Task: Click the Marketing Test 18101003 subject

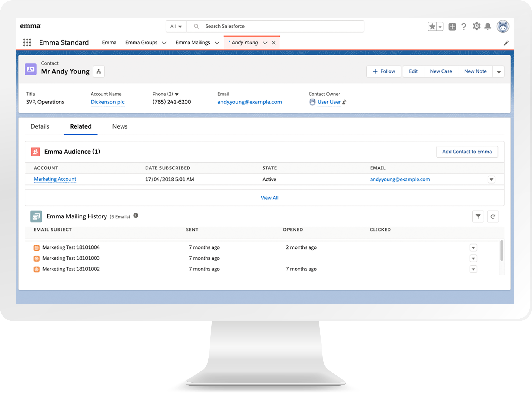Action: [x=71, y=258]
